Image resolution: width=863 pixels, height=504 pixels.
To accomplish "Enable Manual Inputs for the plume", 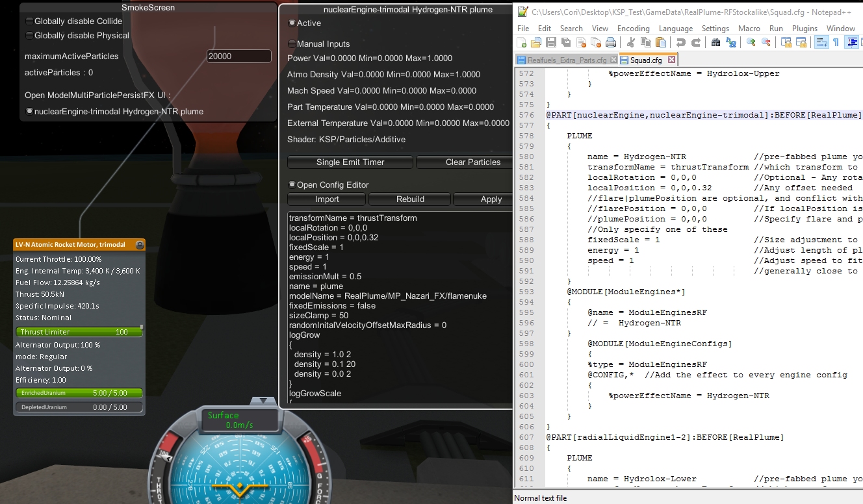I will point(292,44).
